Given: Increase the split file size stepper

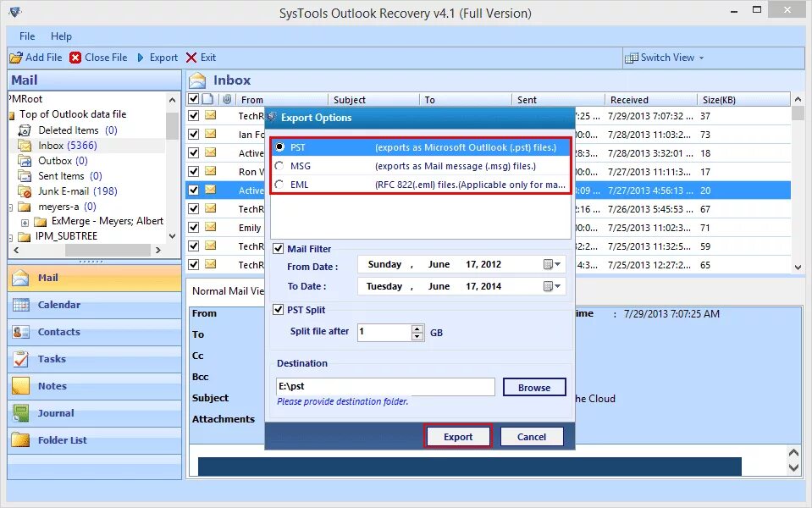Looking at the screenshot, I should click(x=417, y=329).
